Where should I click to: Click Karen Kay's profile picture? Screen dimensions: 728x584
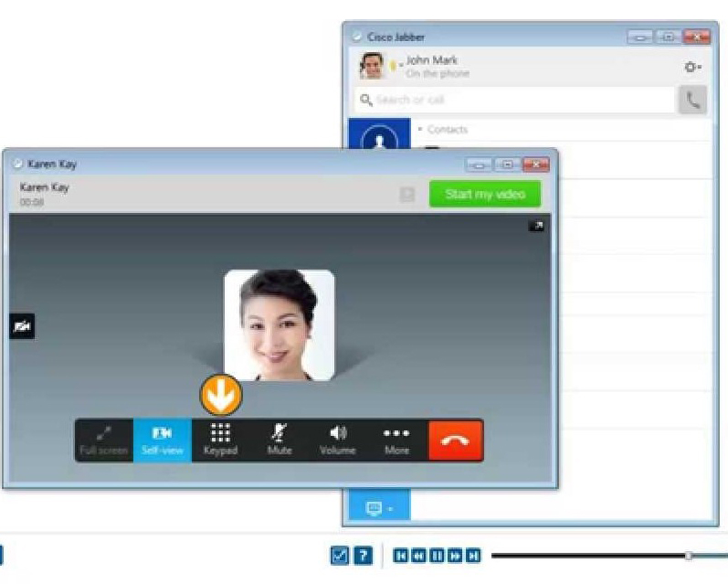click(279, 325)
